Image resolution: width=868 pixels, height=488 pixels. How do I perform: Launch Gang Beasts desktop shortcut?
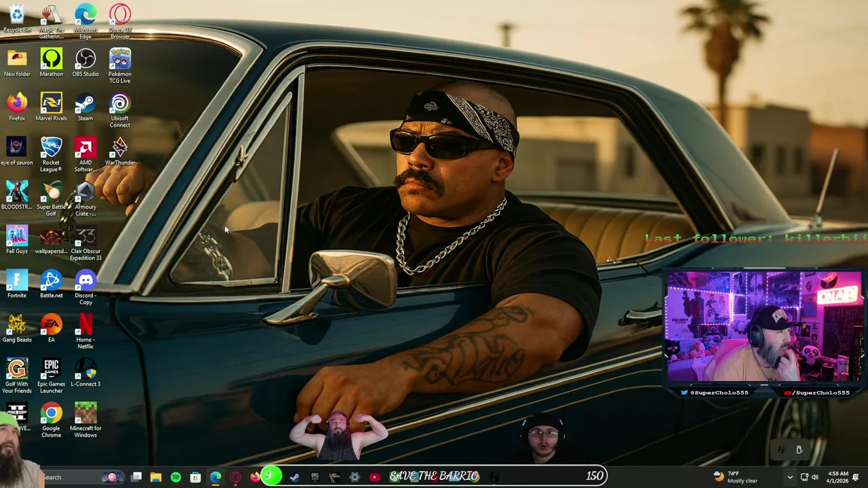point(17,327)
